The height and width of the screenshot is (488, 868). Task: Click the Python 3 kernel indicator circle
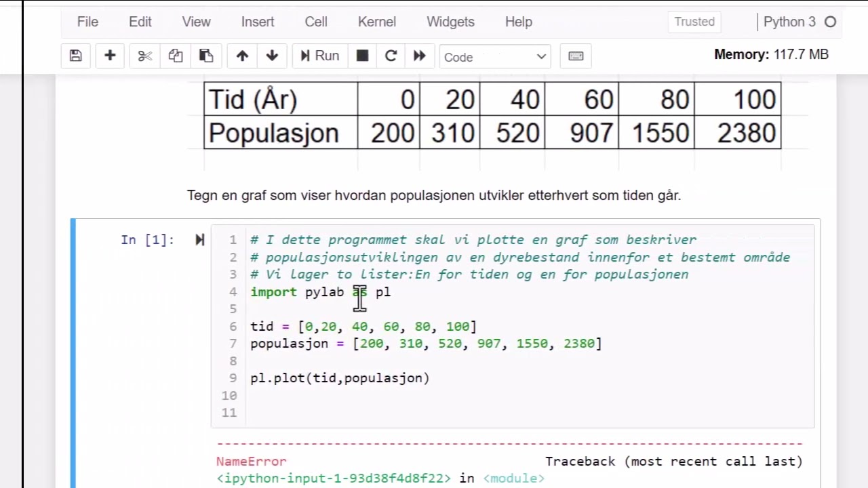pyautogui.click(x=830, y=22)
